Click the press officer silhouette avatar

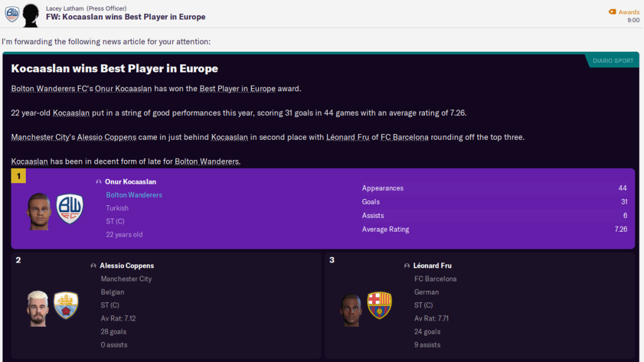31,15
